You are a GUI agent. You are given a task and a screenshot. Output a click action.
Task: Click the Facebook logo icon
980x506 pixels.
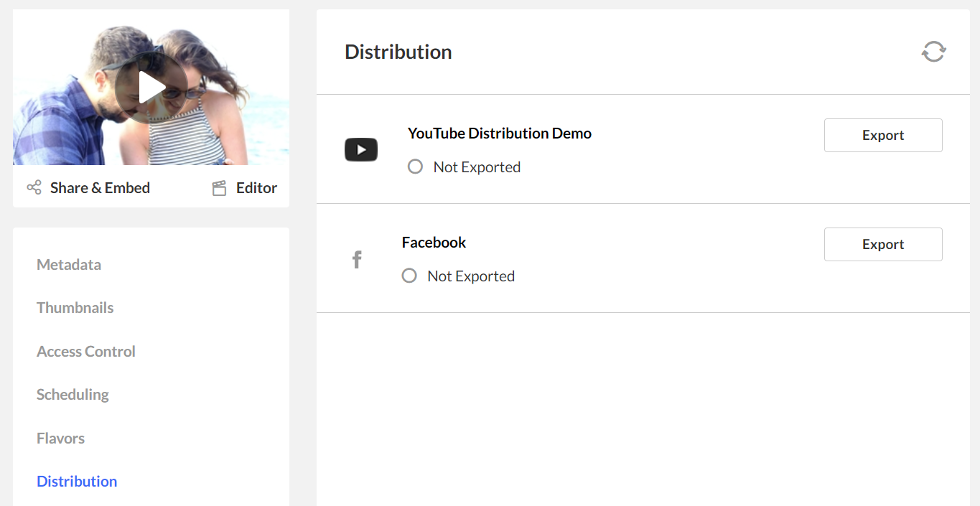click(x=357, y=259)
